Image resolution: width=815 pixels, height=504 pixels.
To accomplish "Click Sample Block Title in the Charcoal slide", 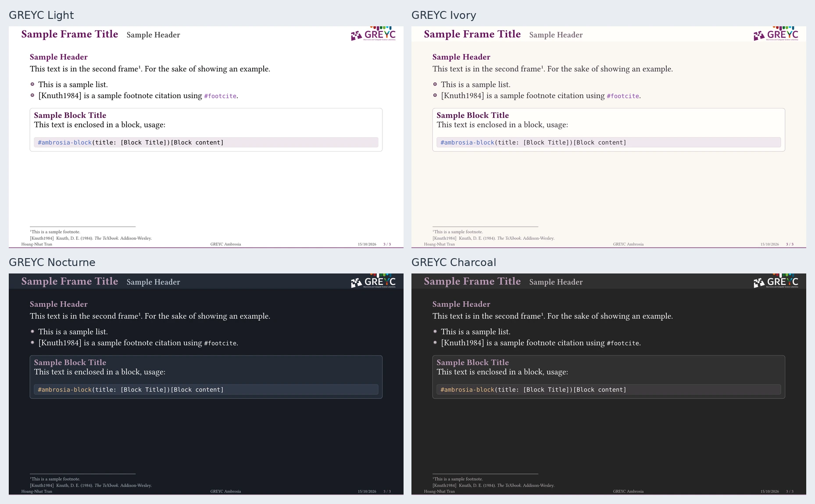I will [x=473, y=362].
